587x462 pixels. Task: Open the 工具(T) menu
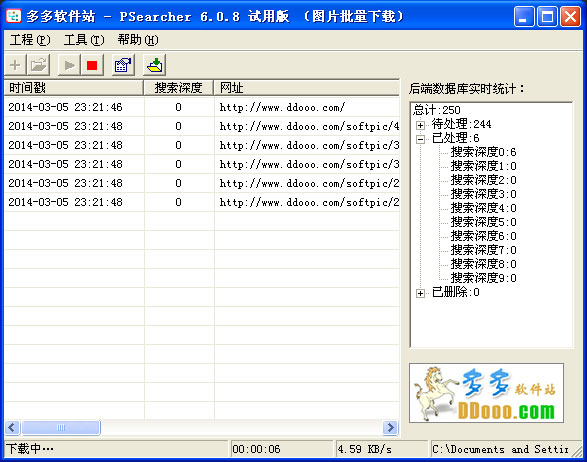pos(84,40)
